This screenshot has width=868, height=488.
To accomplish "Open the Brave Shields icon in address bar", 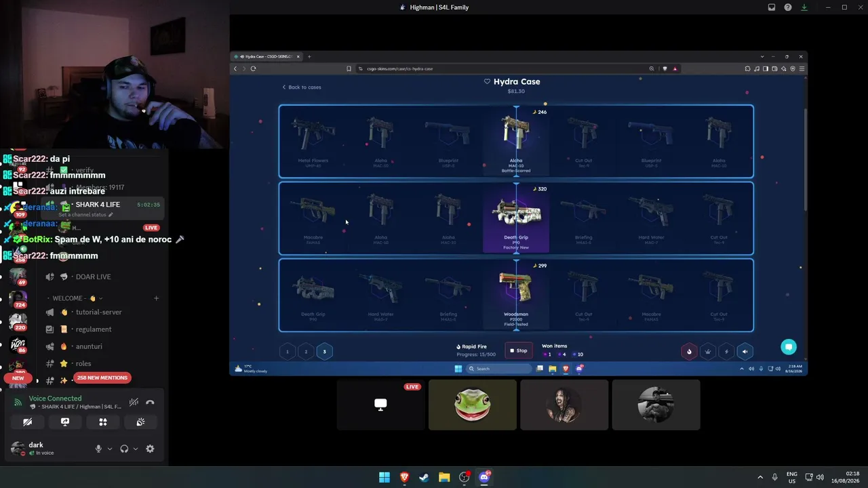I will click(x=665, y=68).
